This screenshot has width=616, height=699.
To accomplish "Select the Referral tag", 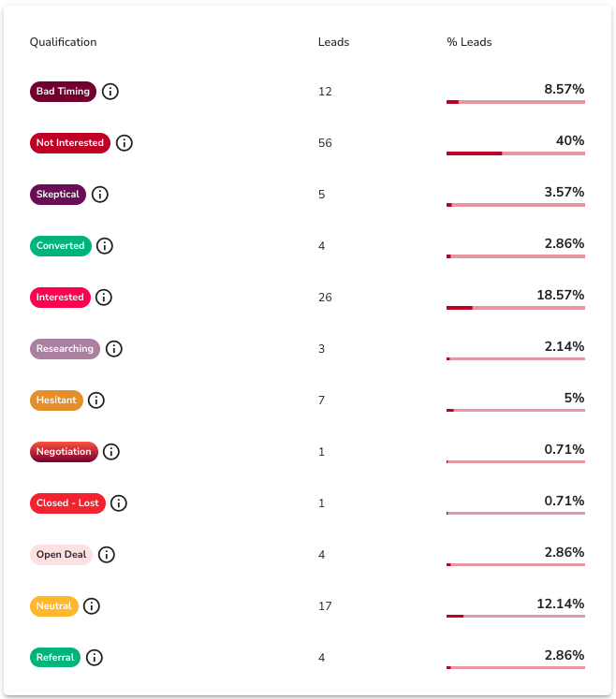I will pyautogui.click(x=55, y=658).
